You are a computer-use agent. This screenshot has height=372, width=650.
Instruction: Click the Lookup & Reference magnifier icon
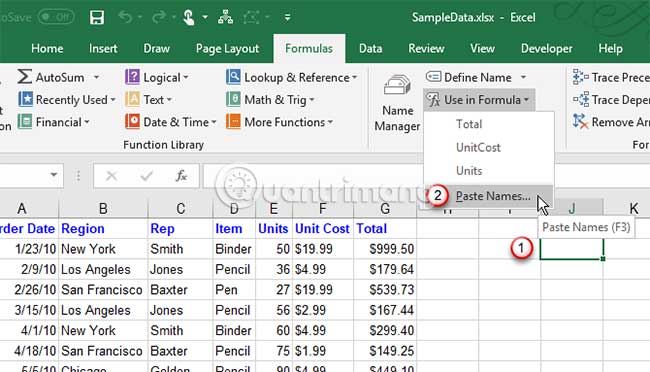233,77
